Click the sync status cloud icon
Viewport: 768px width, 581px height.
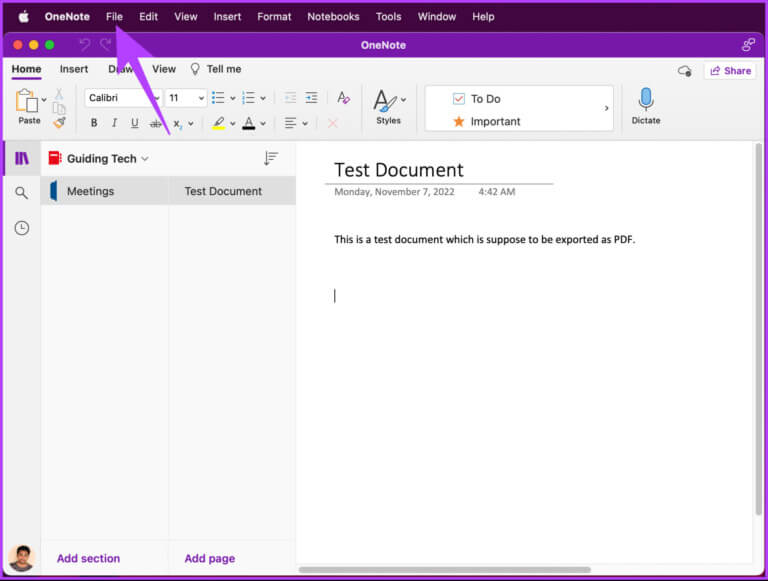tap(684, 72)
